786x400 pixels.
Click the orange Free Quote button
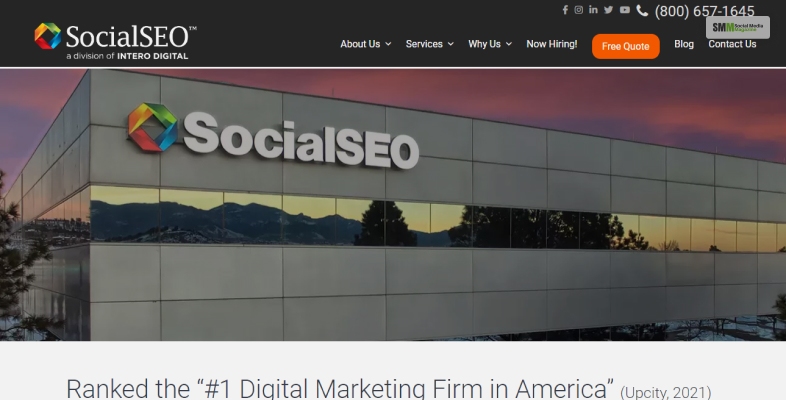626,46
